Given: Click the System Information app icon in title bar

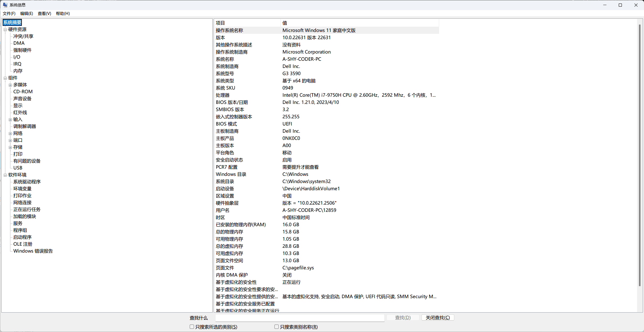Looking at the screenshot, I should coord(5,5).
